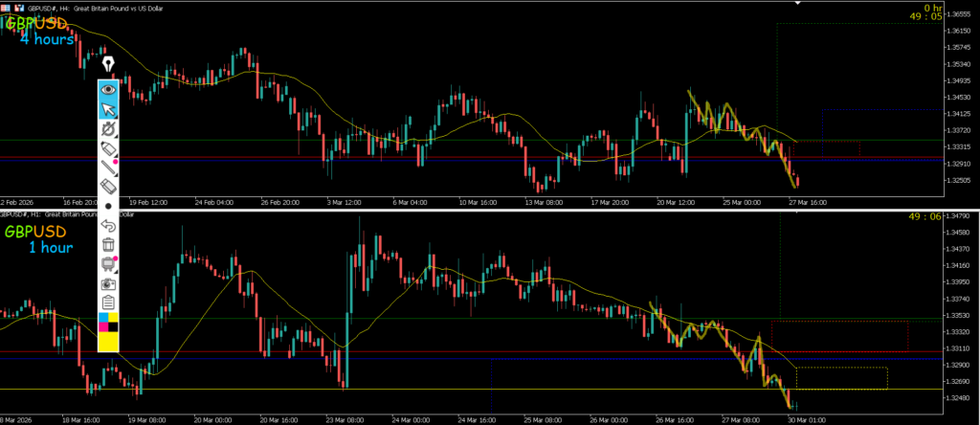The width and height of the screenshot is (980, 425).
Task: Select the arrow cursor tool
Action: point(108,110)
